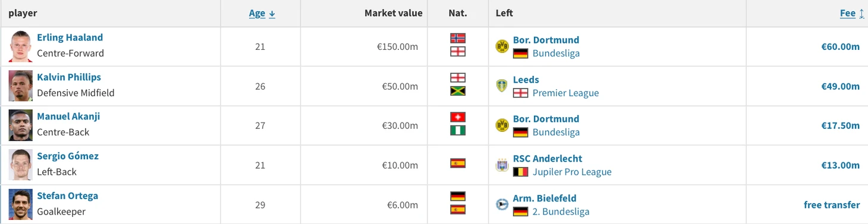Click the RSC Anderlecht crest icon

click(502, 165)
